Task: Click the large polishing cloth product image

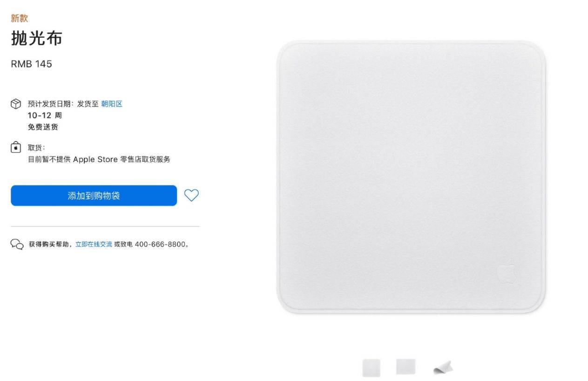Action: click(x=411, y=177)
